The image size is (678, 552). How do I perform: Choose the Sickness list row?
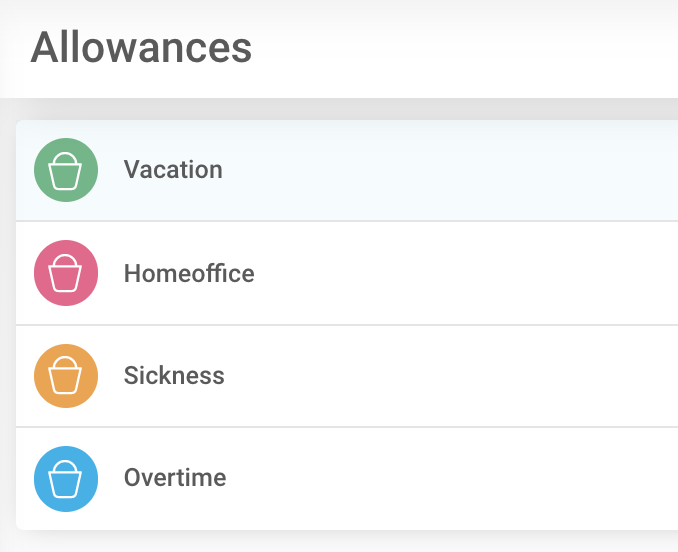(x=400, y=376)
